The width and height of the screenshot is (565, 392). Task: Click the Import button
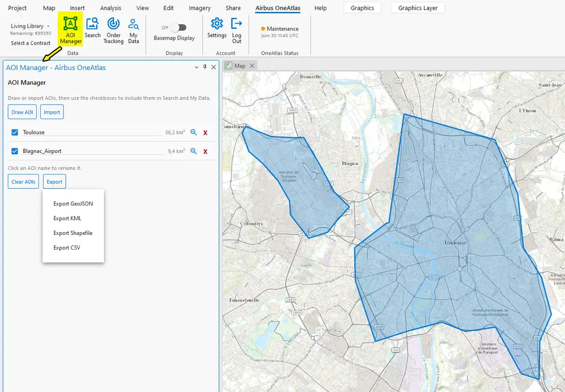[52, 112]
